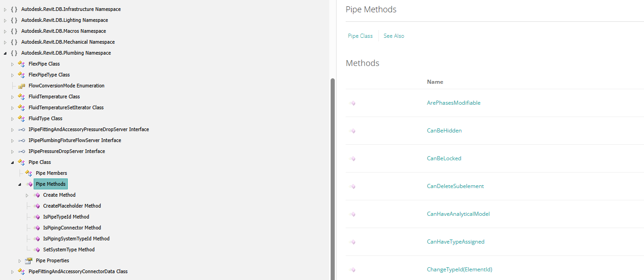Collapse Autodesk.Revit.DB.Plumbing Namespace node
The image size is (644, 280).
coord(5,53)
